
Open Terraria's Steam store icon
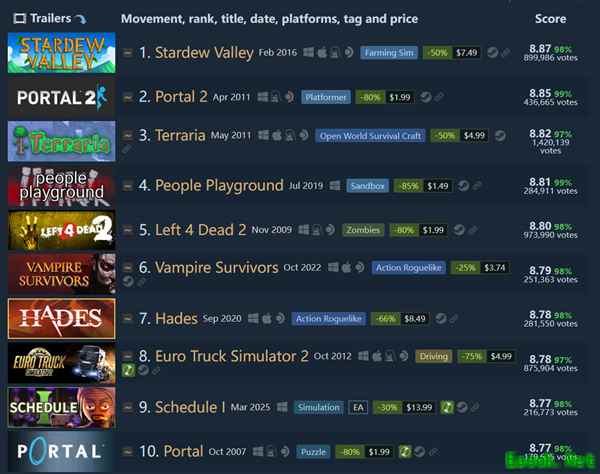tap(500, 135)
